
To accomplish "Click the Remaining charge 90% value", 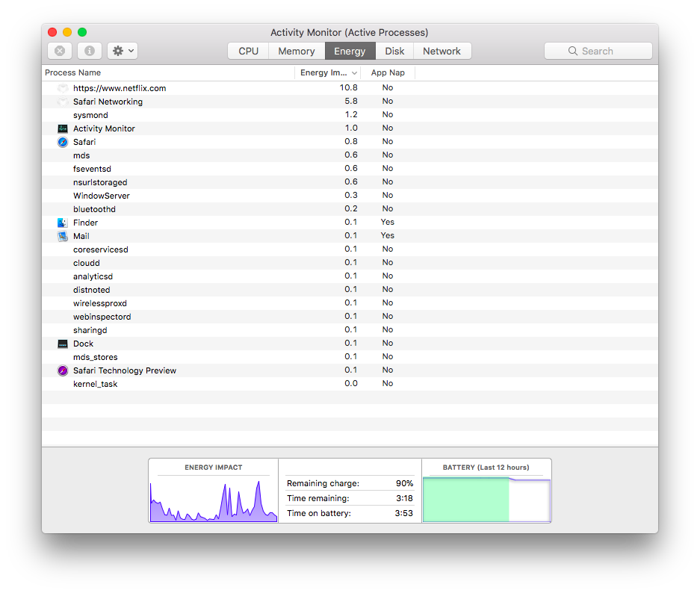I will (x=404, y=483).
